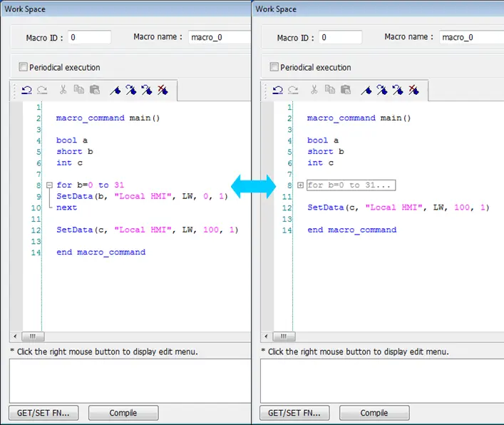This screenshot has width=504, height=425.
Task: Click "macro_command main()" in right editor
Action: [x=359, y=118]
